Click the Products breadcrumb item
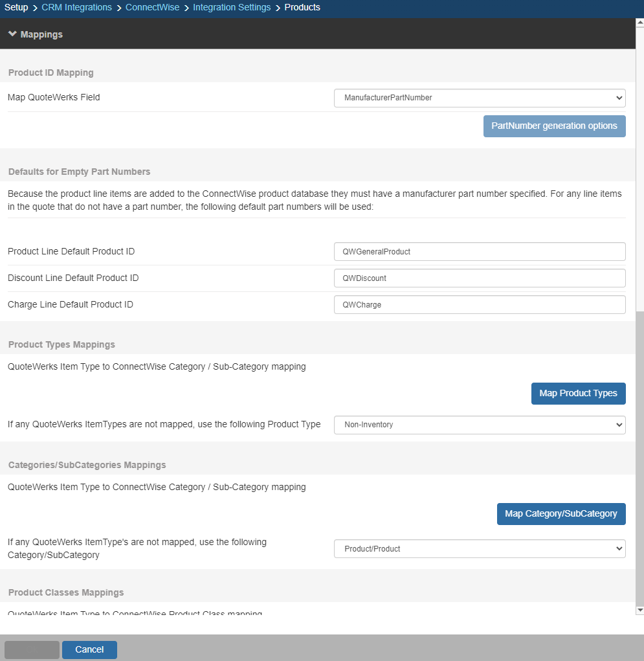Image resolution: width=644 pixels, height=661 pixels. [x=302, y=7]
